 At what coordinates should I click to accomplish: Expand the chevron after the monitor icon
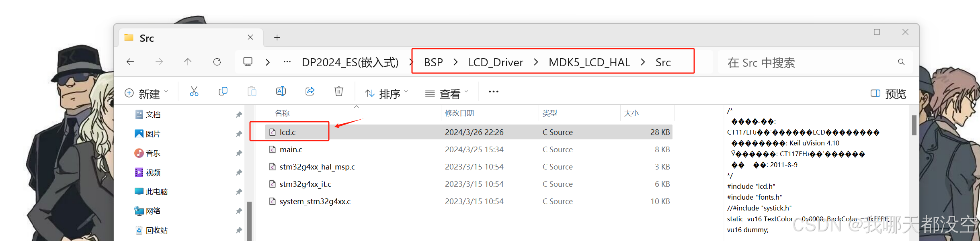[x=268, y=62]
